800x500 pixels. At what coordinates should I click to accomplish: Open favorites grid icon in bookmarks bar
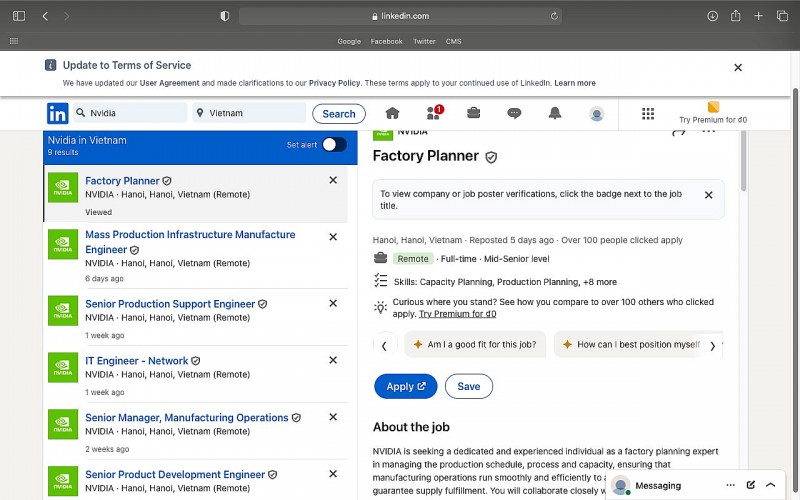(14, 41)
